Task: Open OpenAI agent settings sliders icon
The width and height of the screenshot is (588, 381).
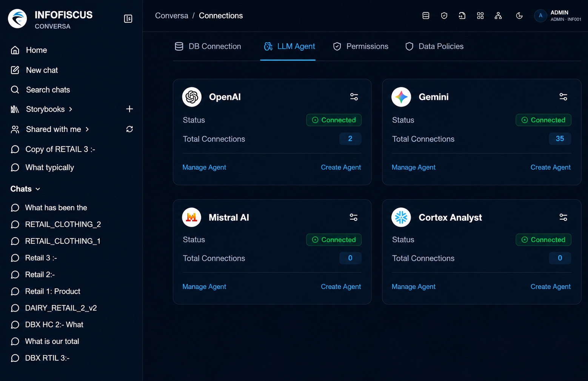Action: pos(354,97)
